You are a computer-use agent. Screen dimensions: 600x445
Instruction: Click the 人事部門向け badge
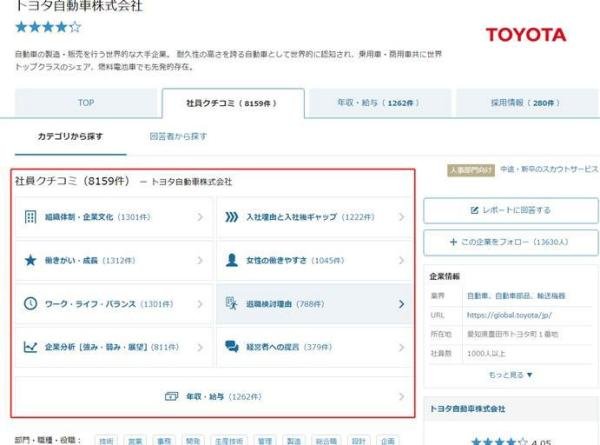coord(471,170)
